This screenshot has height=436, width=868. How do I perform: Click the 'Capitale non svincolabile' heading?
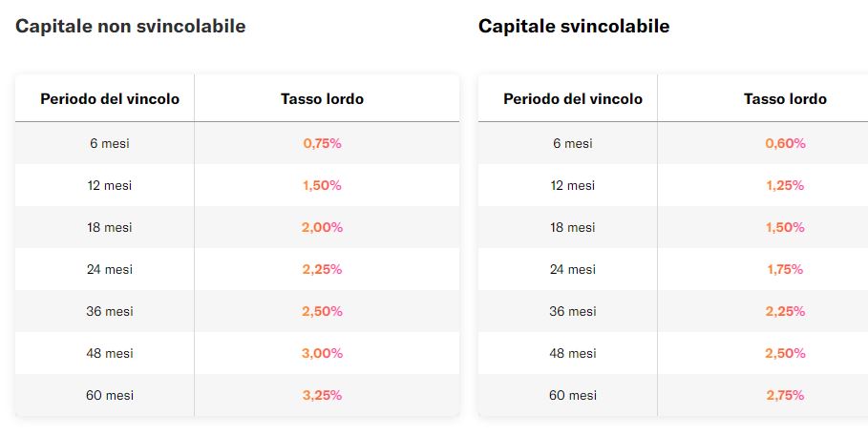[130, 26]
